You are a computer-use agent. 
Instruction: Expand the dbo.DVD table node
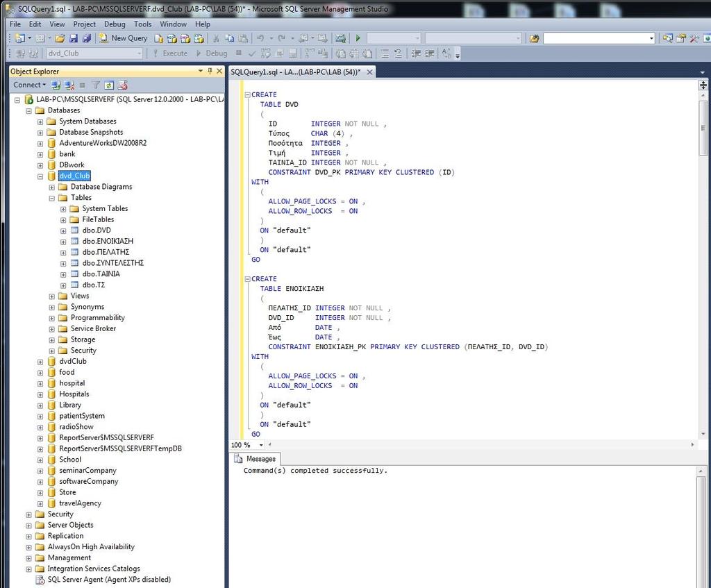(x=63, y=230)
